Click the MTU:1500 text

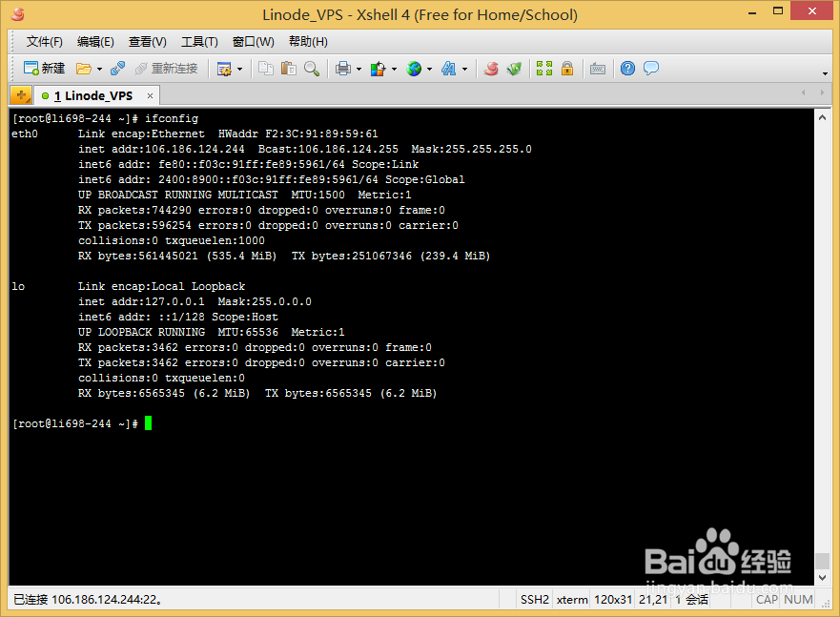click(x=318, y=195)
